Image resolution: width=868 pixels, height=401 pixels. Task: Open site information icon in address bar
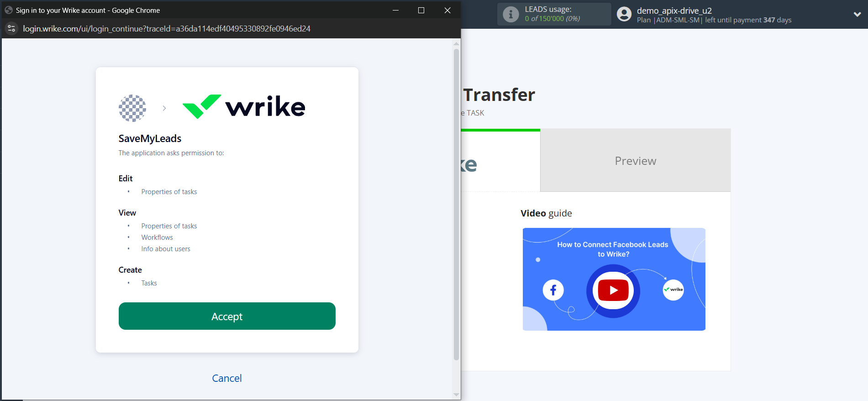[11, 29]
